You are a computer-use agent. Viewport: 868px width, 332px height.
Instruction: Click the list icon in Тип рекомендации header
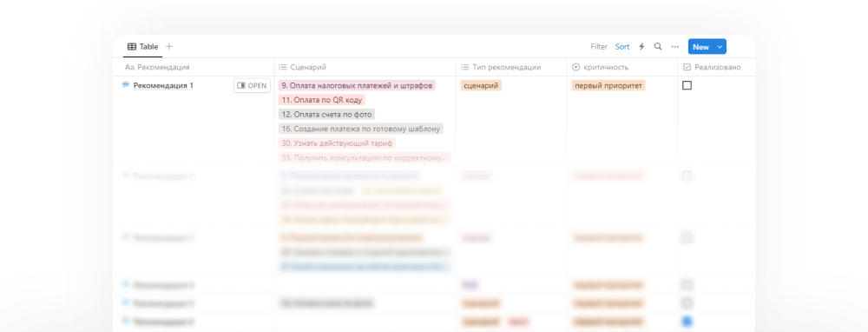coord(464,67)
